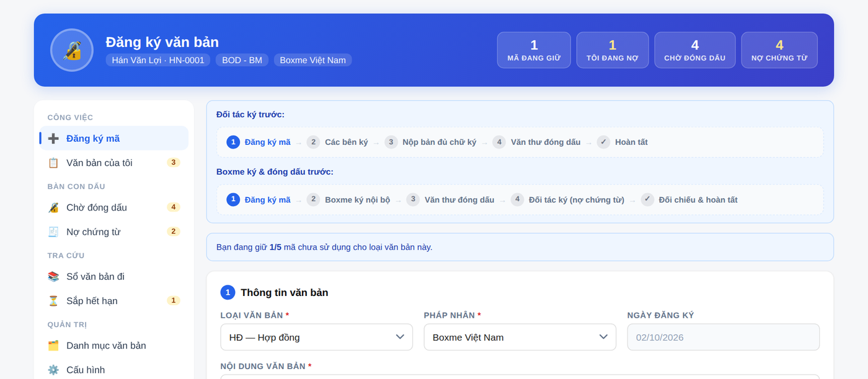Click step Nộp bản đủ chữ ký

pyautogui.click(x=430, y=142)
